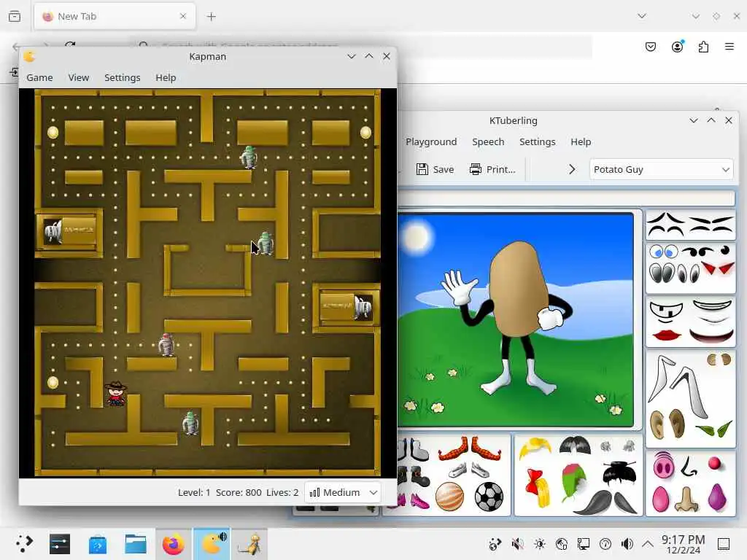Click the potato body in the playground

pos(518,289)
